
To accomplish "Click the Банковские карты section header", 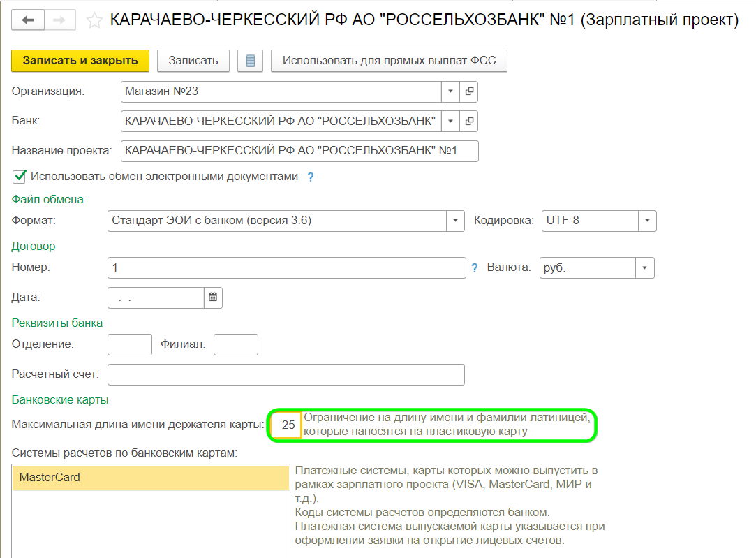I will tap(60, 399).
